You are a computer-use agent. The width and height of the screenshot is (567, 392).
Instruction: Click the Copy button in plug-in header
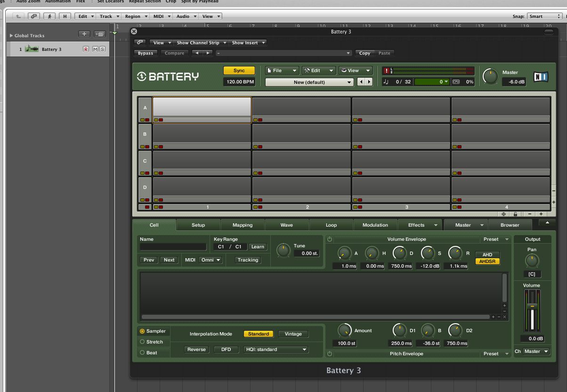coord(364,53)
